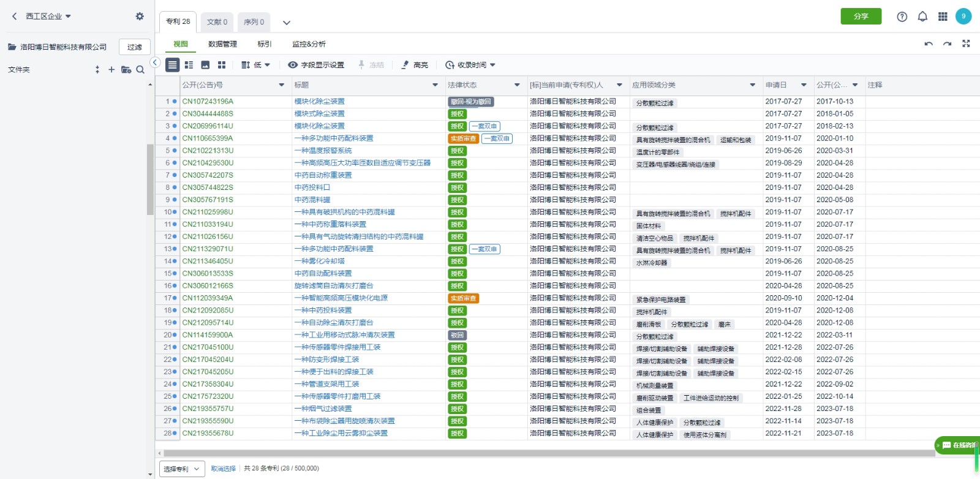Switch to the grid card view icon

222,65
